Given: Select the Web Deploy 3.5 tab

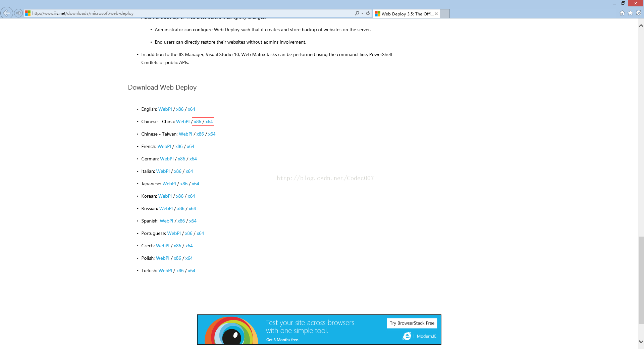Looking at the screenshot, I should [x=407, y=14].
